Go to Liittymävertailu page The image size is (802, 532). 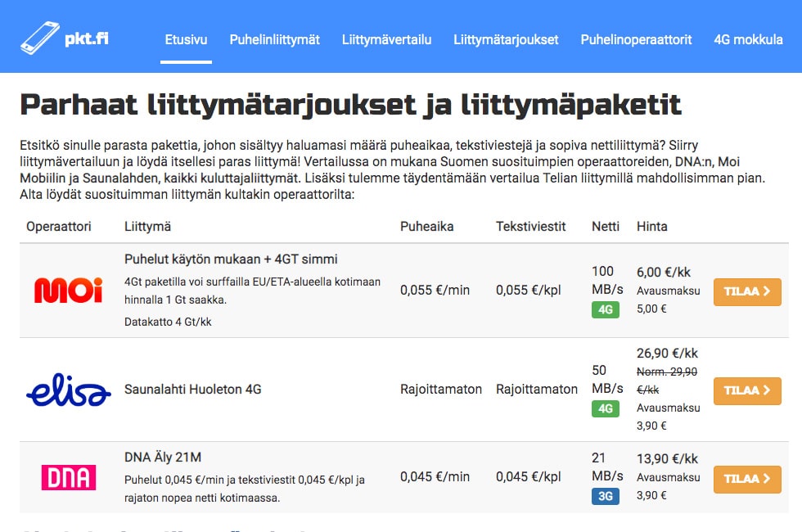click(x=386, y=40)
